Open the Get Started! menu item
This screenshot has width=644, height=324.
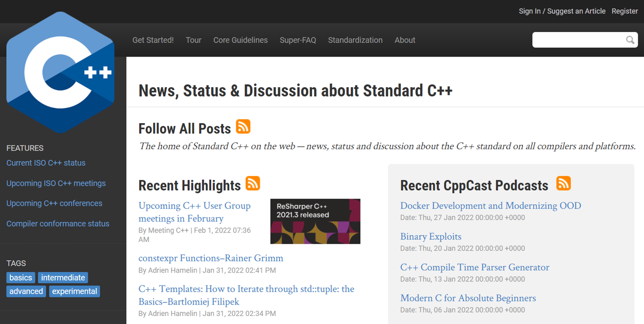pos(153,40)
